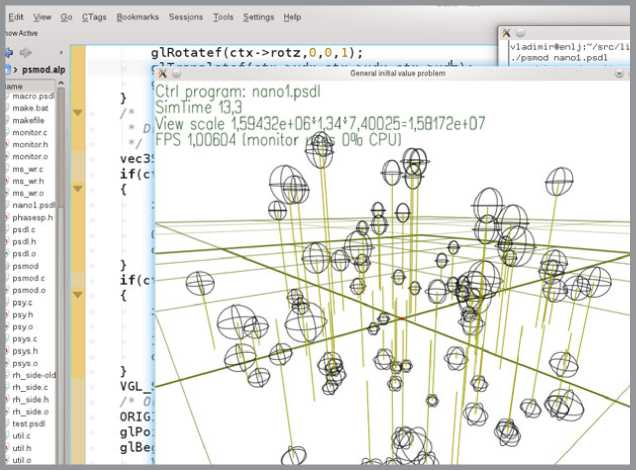Collapse code fold marker beside the comment block
The height and width of the screenshot is (470, 636).
[x=77, y=112]
